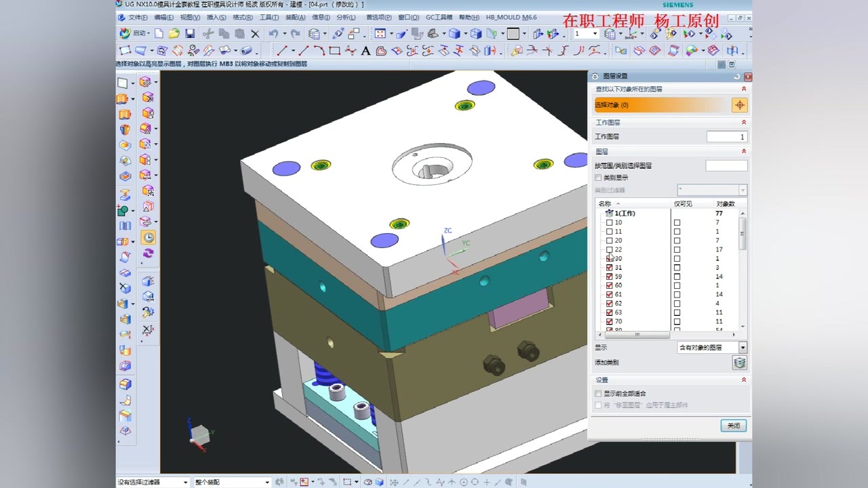Open the 视图(V) menu
868x488 pixels.
(190, 17)
